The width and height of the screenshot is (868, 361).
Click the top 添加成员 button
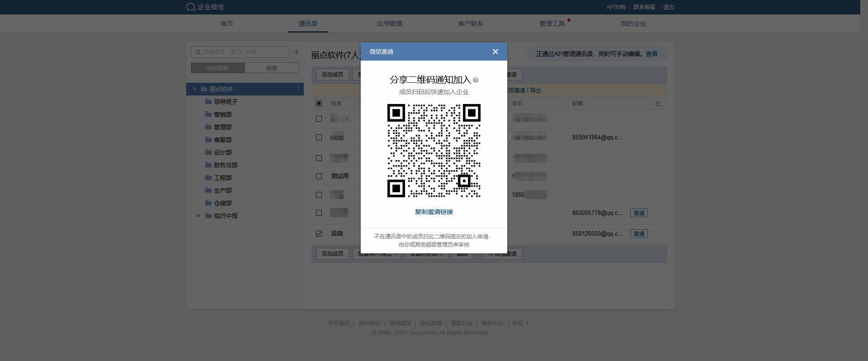pos(332,74)
